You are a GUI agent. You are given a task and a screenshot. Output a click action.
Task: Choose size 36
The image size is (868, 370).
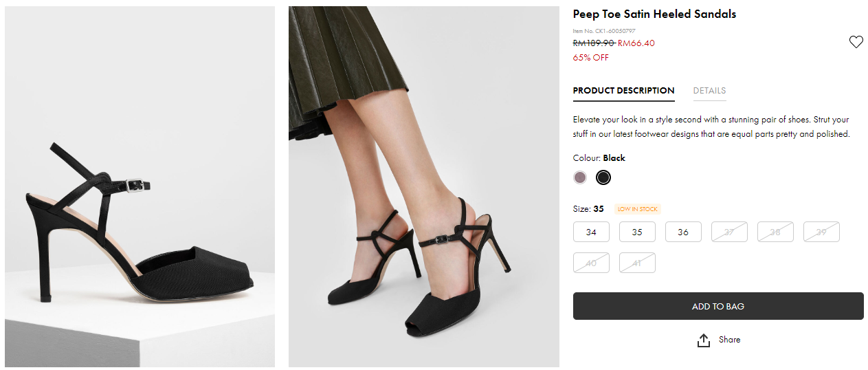click(683, 232)
